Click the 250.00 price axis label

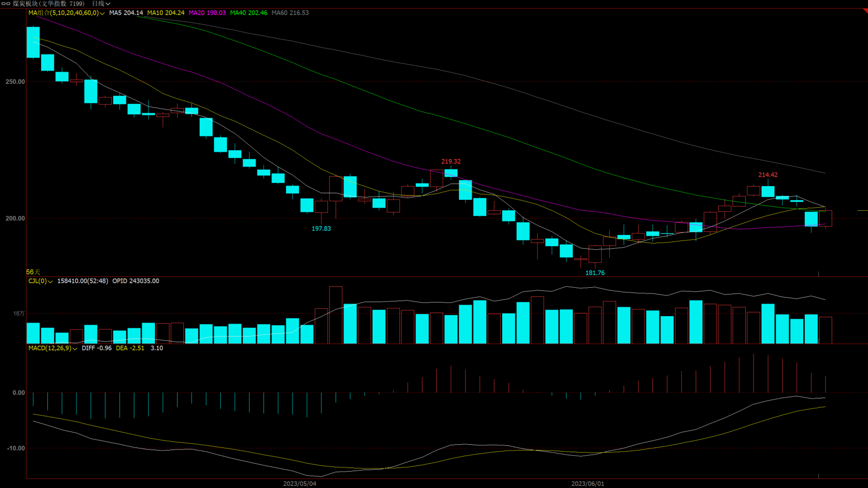pos(15,82)
